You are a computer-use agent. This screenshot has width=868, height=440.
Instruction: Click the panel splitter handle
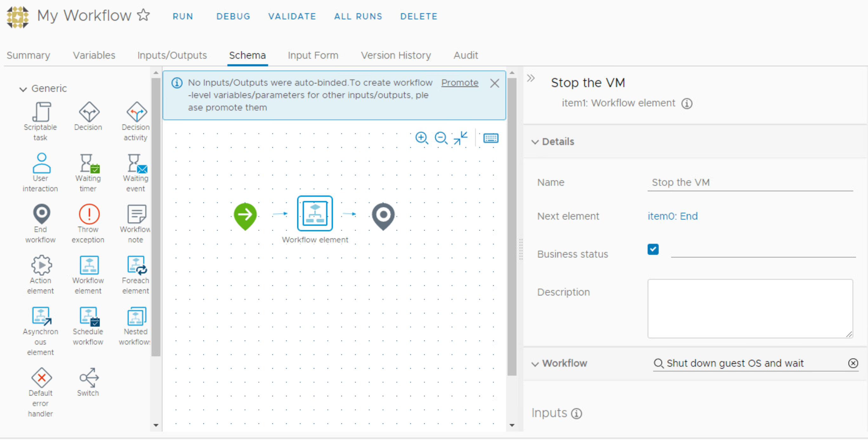coord(521,250)
